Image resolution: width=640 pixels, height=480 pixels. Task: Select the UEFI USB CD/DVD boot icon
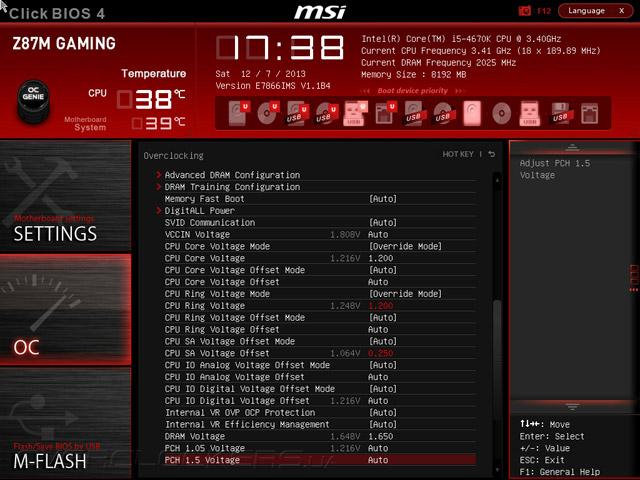click(326, 113)
